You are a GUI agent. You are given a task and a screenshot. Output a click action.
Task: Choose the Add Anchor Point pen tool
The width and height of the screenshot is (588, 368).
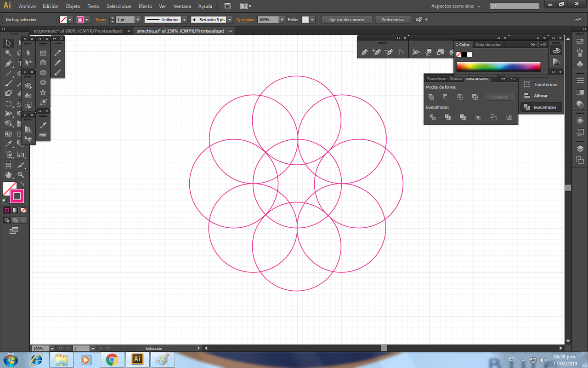coord(377,52)
